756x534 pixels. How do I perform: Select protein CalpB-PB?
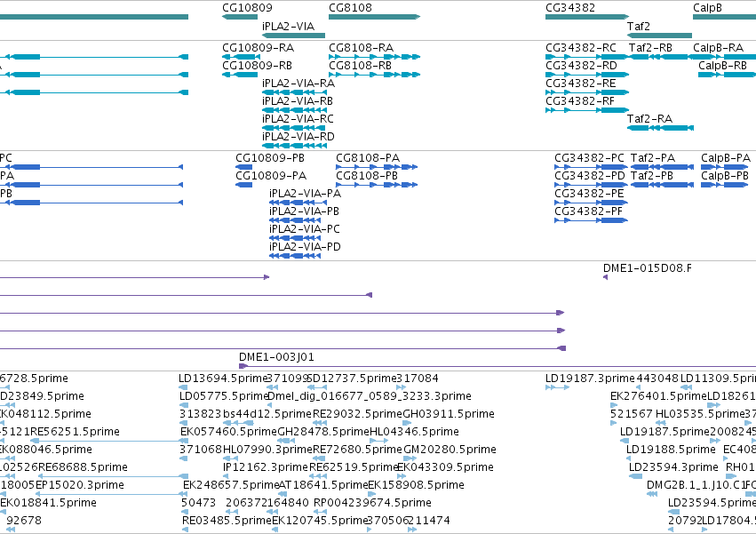(725, 176)
